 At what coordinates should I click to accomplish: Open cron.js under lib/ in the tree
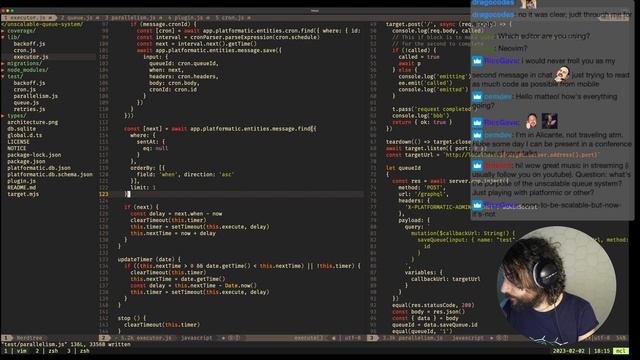[24, 50]
